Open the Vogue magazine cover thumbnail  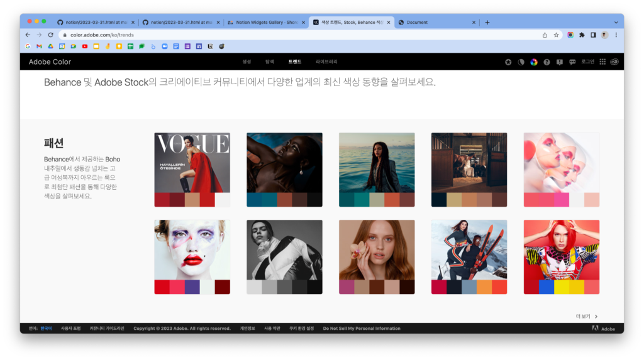[192, 163]
